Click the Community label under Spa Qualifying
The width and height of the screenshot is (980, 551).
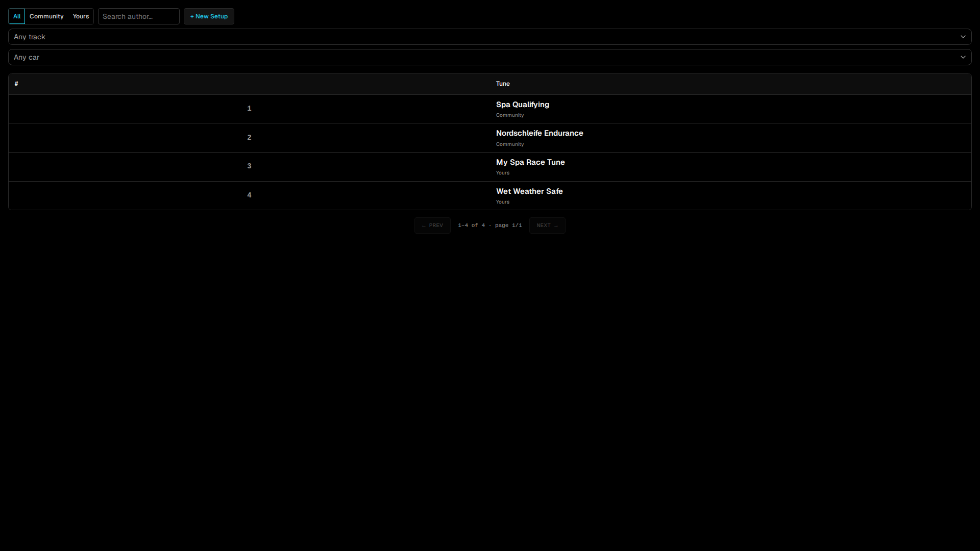pyautogui.click(x=510, y=115)
